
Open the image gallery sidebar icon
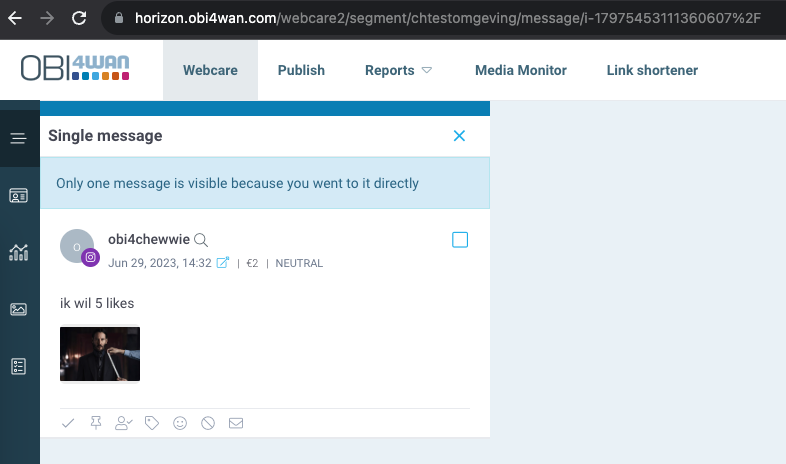(x=19, y=309)
